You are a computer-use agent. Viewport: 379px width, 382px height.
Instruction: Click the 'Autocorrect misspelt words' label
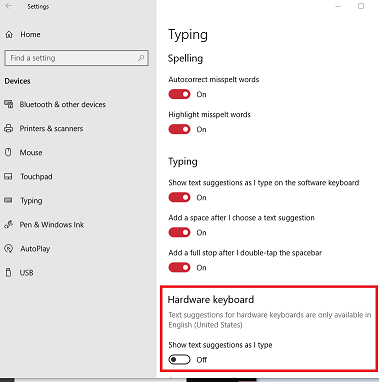tap(214, 79)
